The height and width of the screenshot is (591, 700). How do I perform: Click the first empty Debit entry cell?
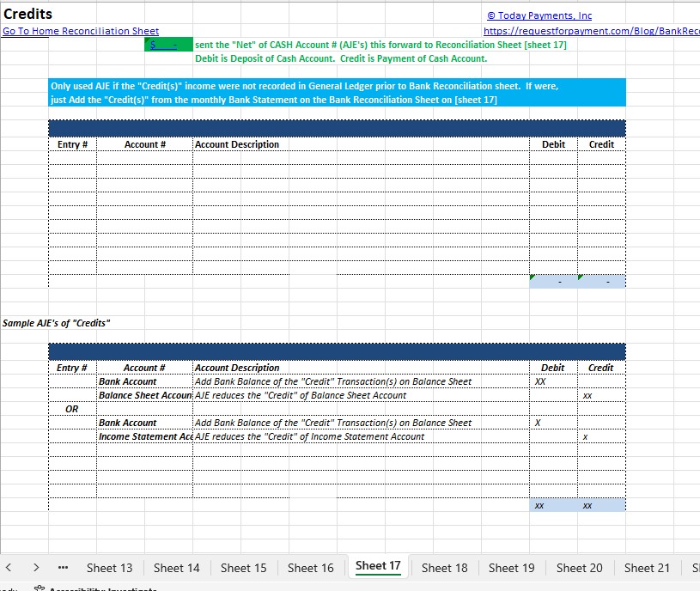553,158
